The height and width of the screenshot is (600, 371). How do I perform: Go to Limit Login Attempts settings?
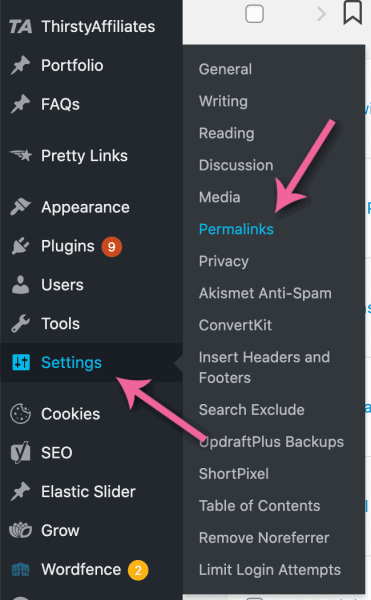coord(270,570)
